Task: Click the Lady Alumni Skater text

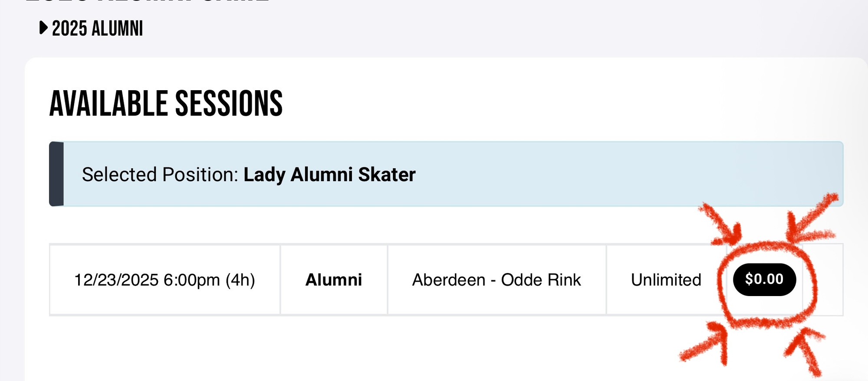Action: click(x=329, y=175)
